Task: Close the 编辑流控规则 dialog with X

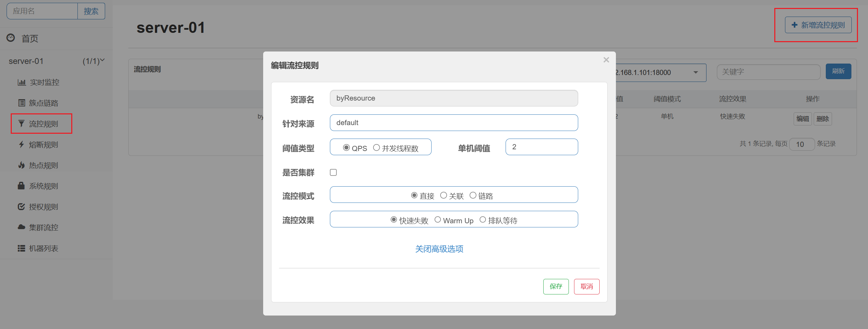Action: tap(606, 60)
